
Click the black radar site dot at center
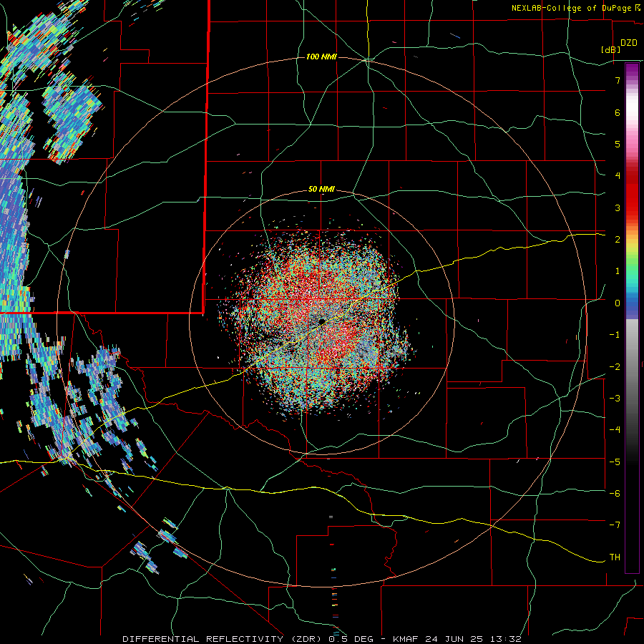pos(321,321)
